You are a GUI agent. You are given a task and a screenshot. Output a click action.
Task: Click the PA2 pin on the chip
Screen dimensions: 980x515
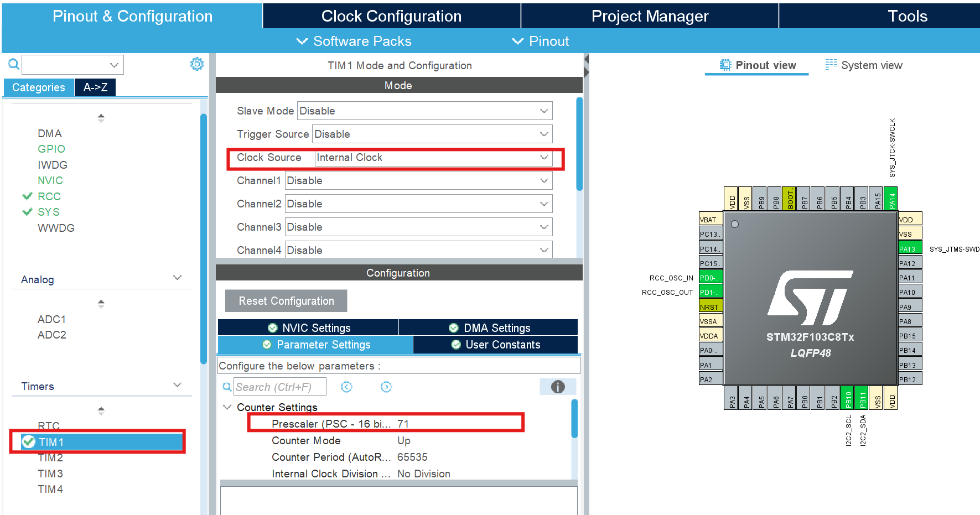coord(711,379)
